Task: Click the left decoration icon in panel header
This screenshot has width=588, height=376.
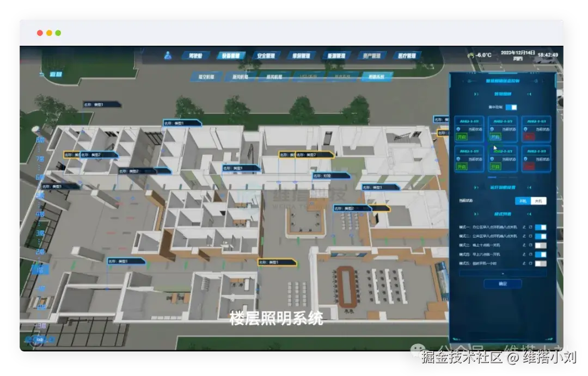Action: [469, 81]
